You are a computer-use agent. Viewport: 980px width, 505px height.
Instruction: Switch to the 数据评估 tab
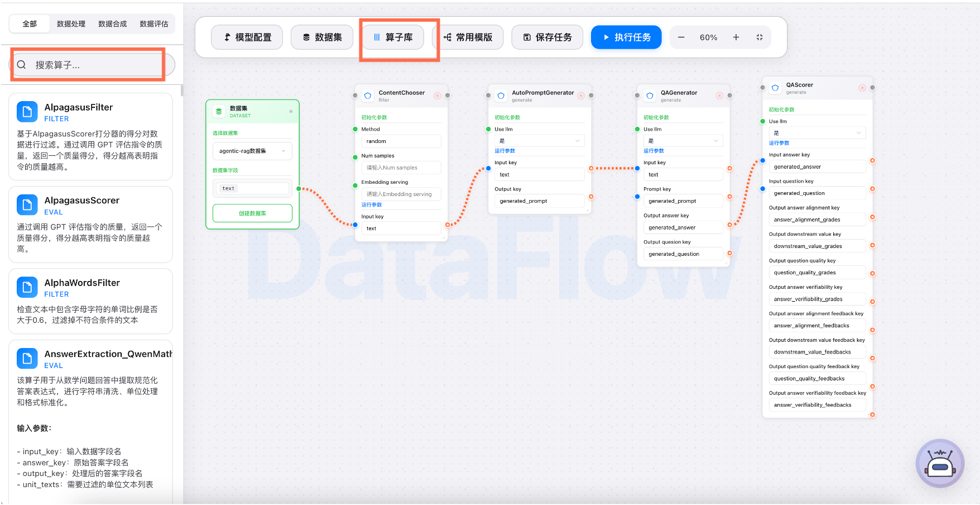coord(154,23)
